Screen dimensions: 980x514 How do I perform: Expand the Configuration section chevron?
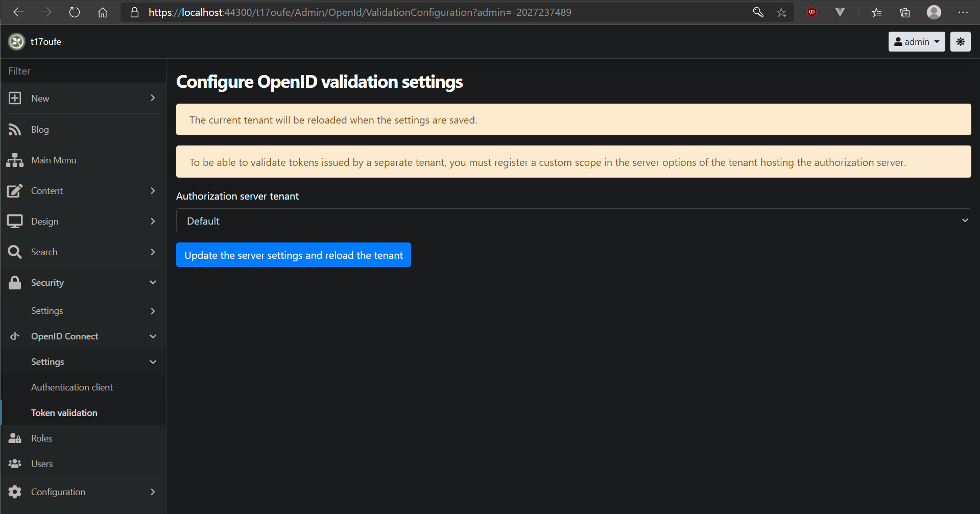153,492
